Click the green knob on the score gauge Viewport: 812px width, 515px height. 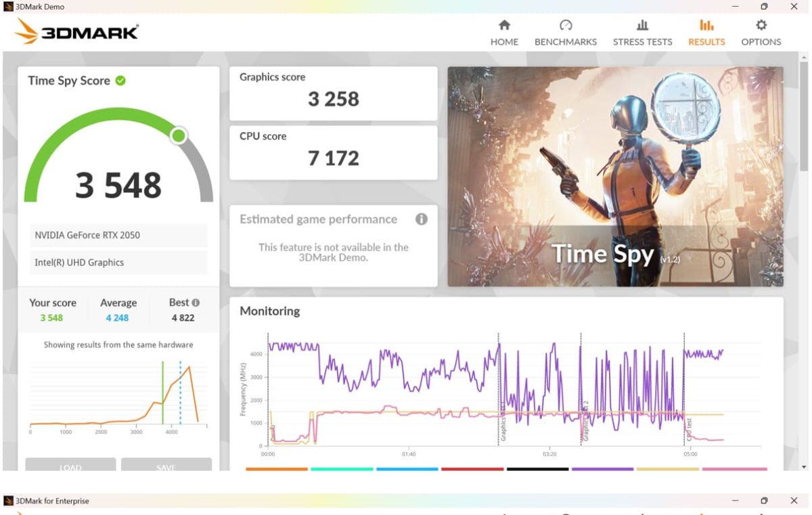coord(179,136)
